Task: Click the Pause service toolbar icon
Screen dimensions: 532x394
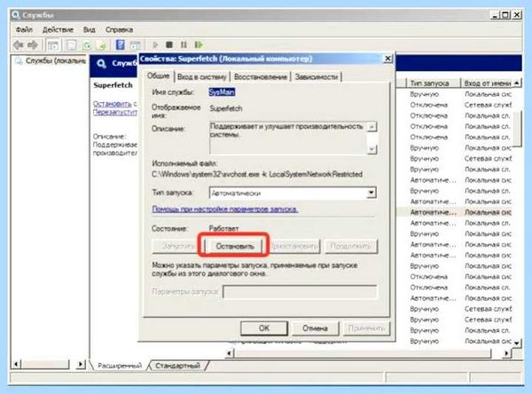Action: point(184,44)
